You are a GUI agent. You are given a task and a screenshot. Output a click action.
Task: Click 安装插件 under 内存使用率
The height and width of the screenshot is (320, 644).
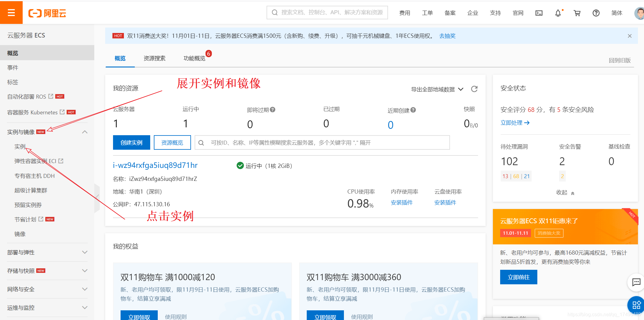[402, 203]
